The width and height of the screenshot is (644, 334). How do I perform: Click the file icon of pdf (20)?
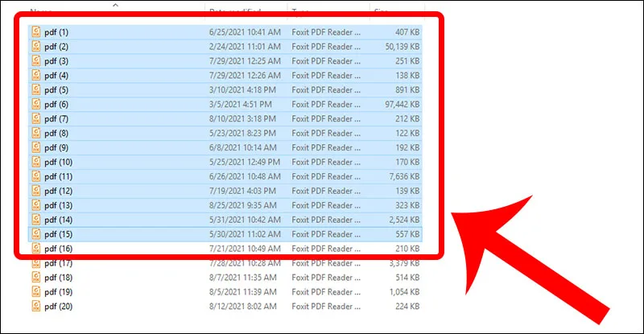(x=36, y=306)
